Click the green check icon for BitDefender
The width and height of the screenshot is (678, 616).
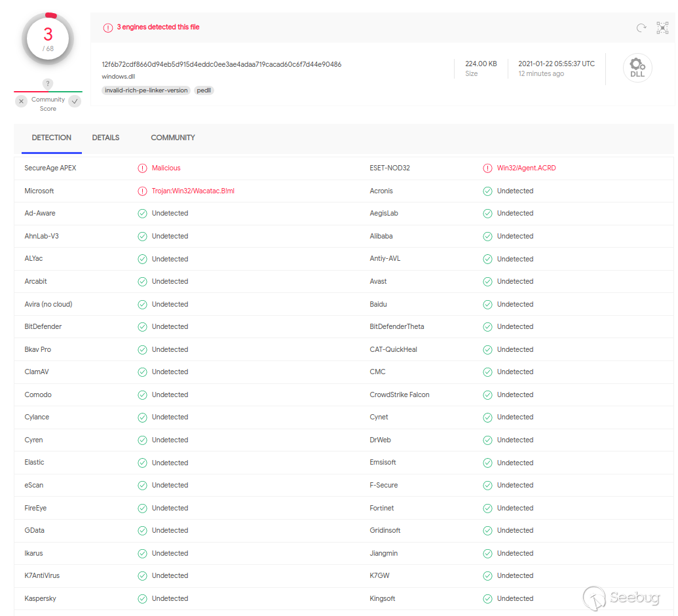click(x=142, y=327)
